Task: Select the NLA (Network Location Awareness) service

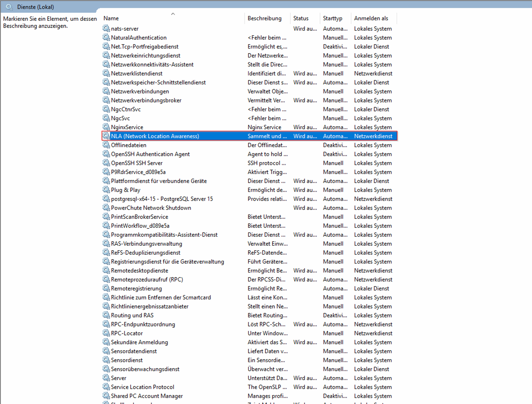Action: pyautogui.click(x=155, y=136)
